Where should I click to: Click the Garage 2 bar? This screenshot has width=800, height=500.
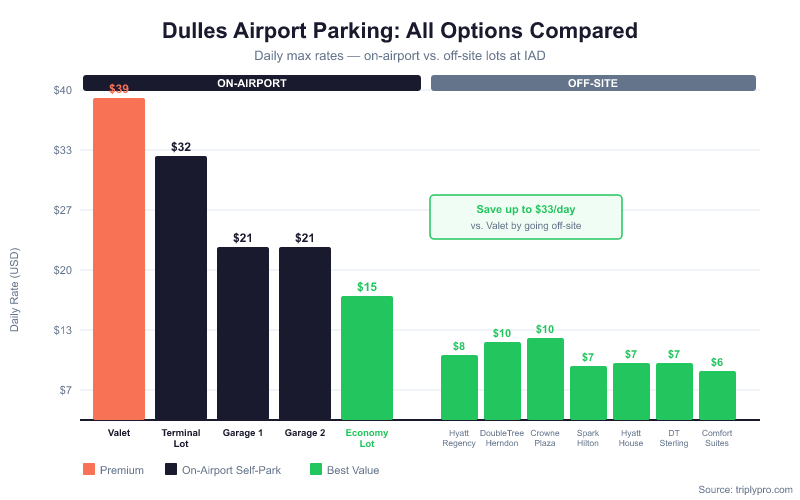click(x=305, y=333)
